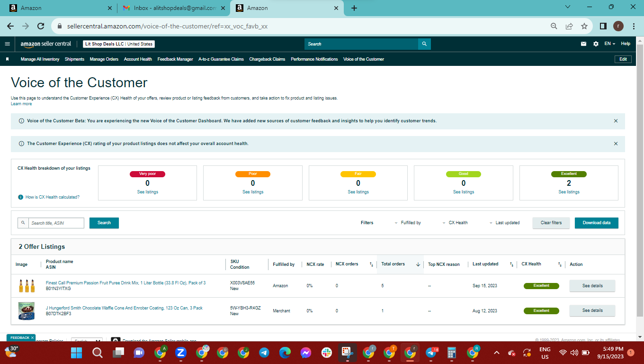The image size is (644, 364).
Task: Click the browser zoom magnifier icon in the address bar
Action: pyautogui.click(x=554, y=26)
